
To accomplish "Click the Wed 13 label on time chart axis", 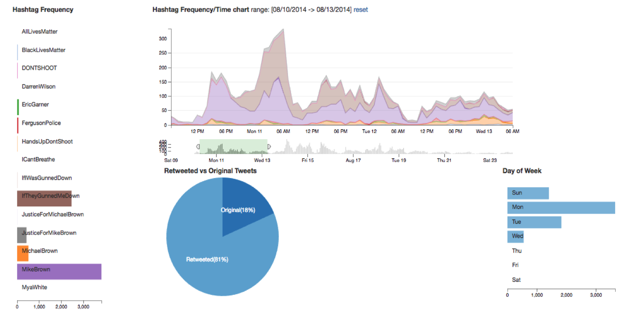I will (x=483, y=131).
